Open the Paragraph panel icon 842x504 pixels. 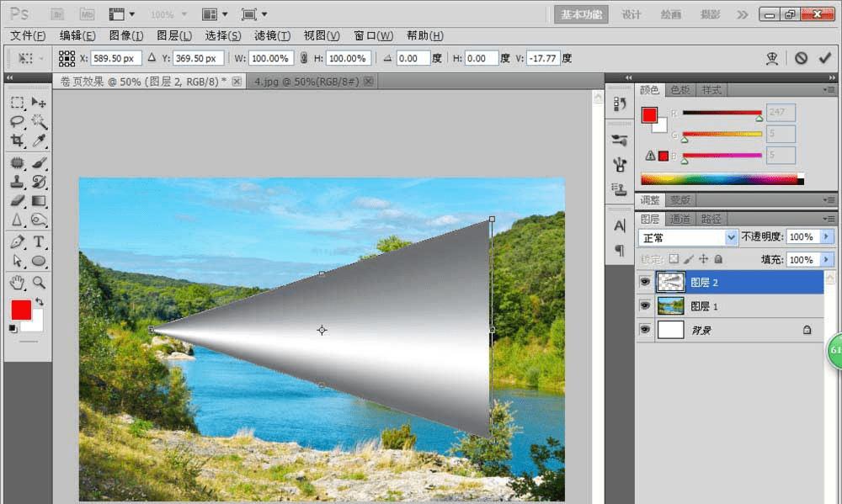(620, 250)
